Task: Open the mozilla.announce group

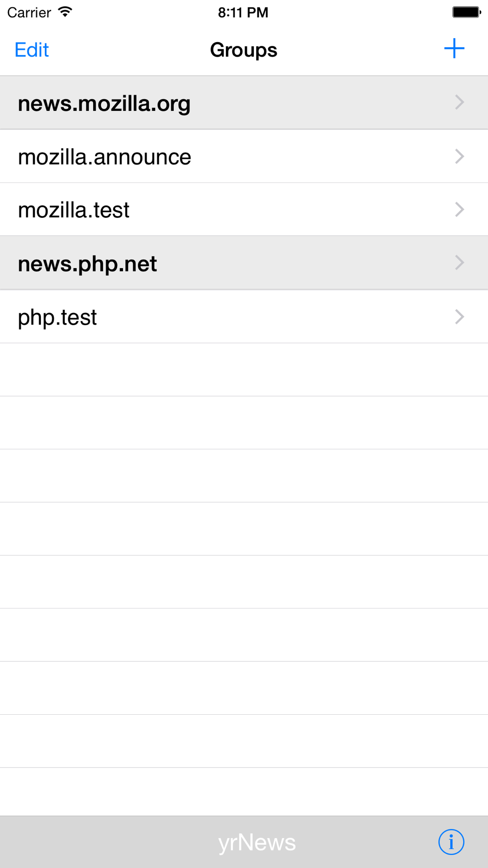Action: coord(104,157)
